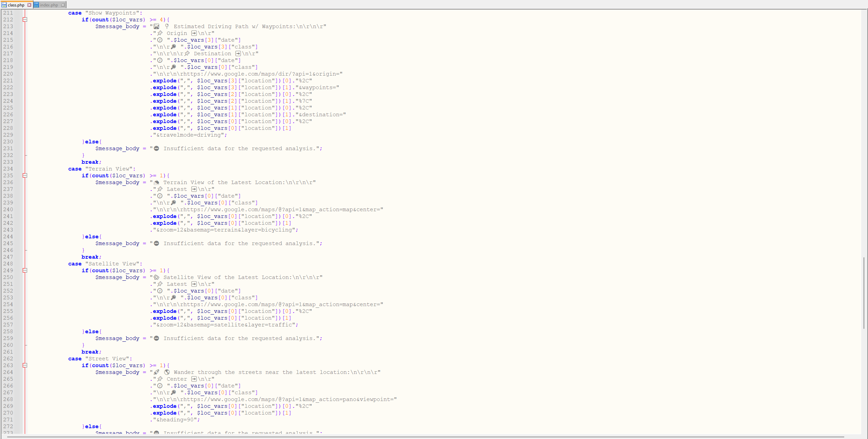Click the rocket emoji icon on line 264
This screenshot has width=868, height=439.
coord(156,372)
